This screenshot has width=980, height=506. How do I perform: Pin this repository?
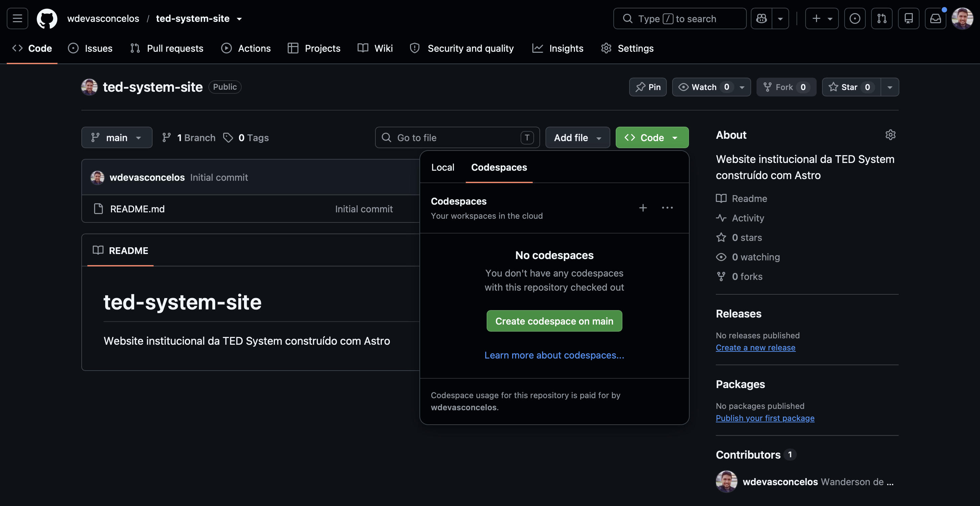[648, 87]
